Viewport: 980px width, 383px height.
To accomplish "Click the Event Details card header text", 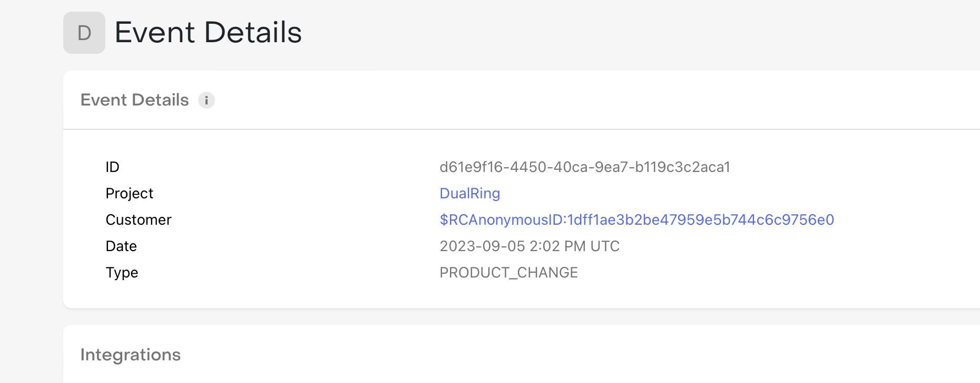I will click(135, 100).
